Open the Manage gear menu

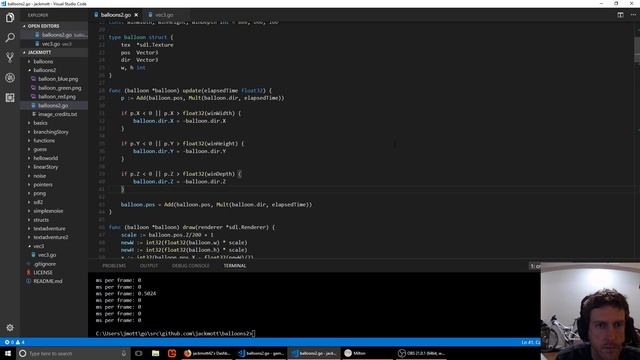(x=10, y=327)
